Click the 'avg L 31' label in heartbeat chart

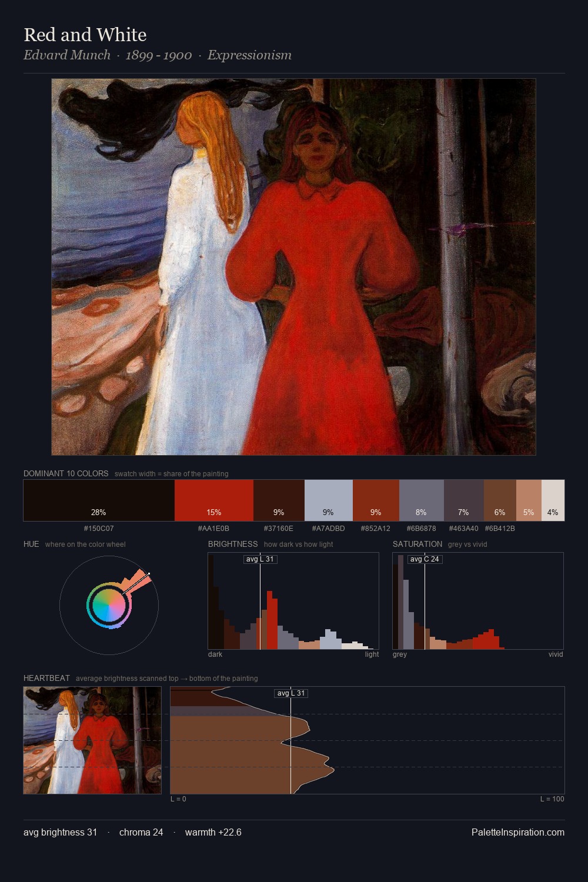click(291, 693)
